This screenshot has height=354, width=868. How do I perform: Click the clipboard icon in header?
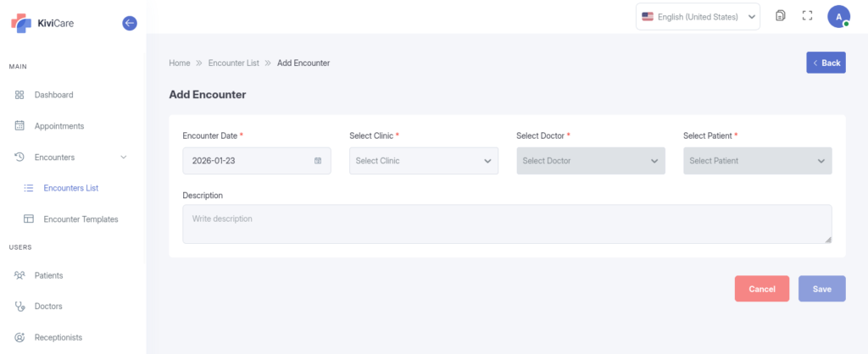coord(780,16)
